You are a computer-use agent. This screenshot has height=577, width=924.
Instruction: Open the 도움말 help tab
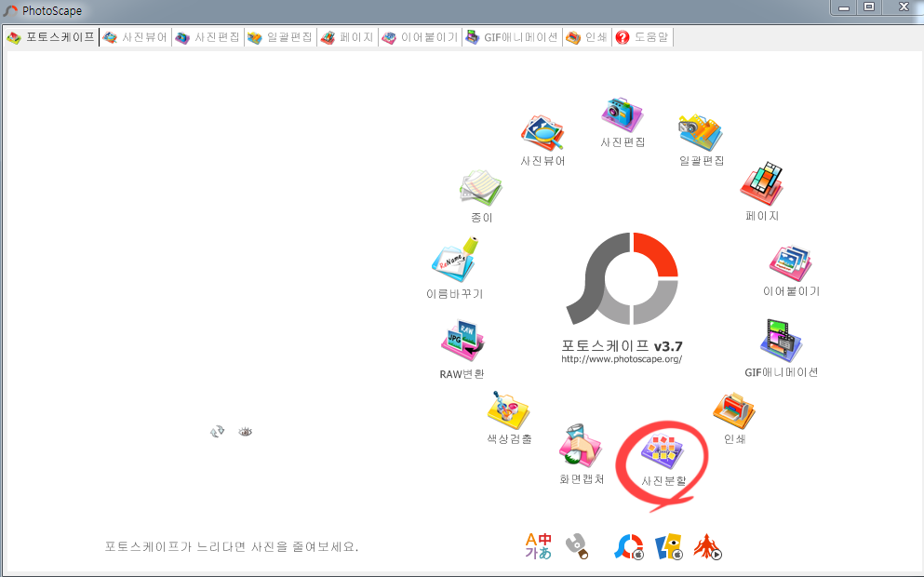(x=642, y=37)
